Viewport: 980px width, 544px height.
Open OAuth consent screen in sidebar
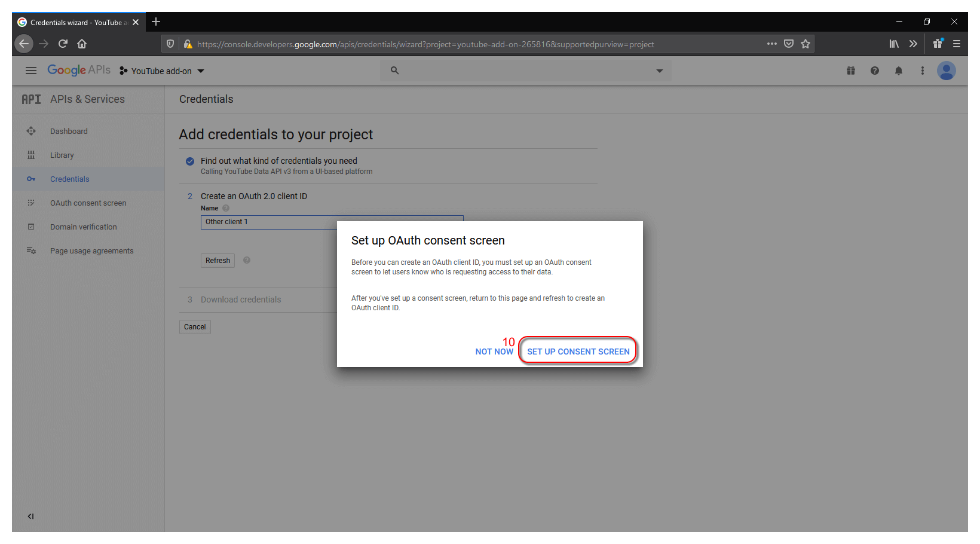(x=88, y=203)
